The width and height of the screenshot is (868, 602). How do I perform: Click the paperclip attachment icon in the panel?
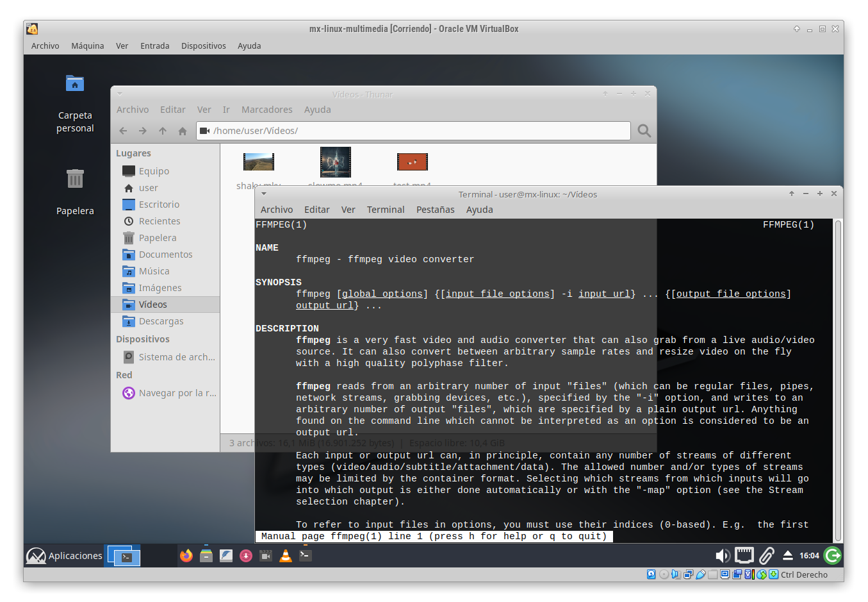pyautogui.click(x=766, y=555)
